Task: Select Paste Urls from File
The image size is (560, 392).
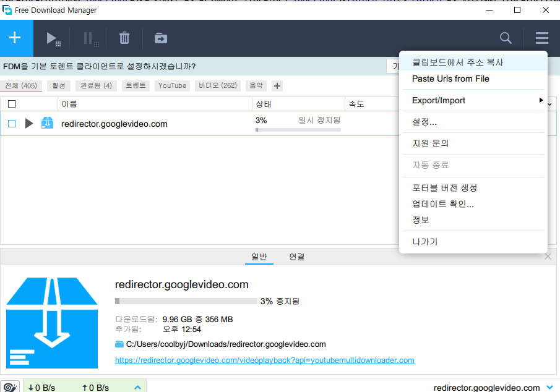Action: click(473, 79)
